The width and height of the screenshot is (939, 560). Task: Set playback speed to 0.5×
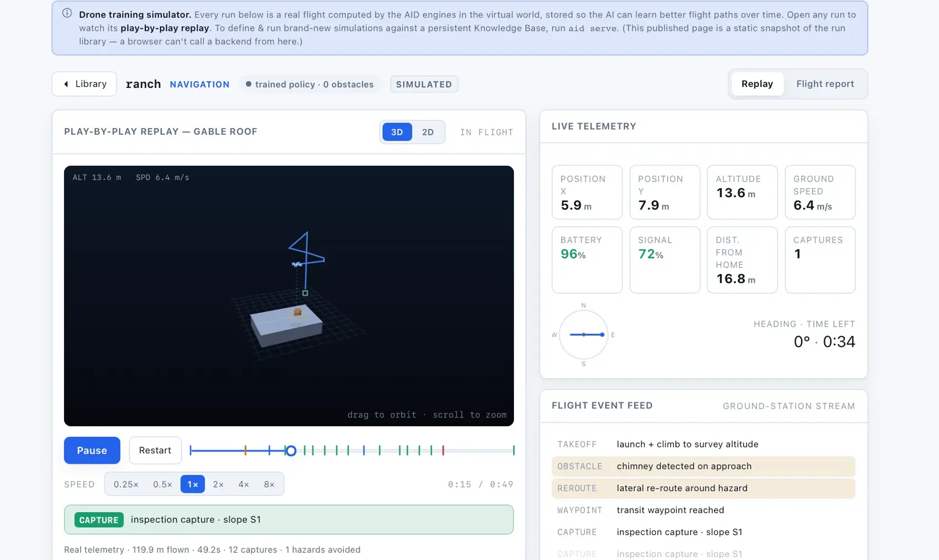163,484
